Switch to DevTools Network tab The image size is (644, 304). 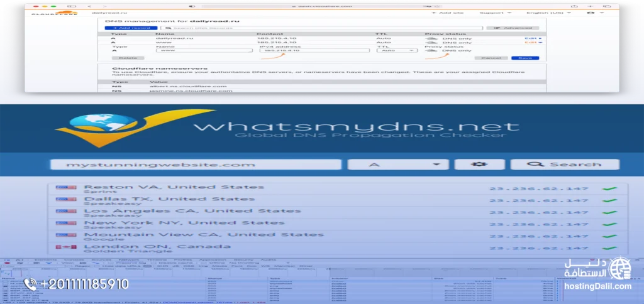click(x=129, y=259)
